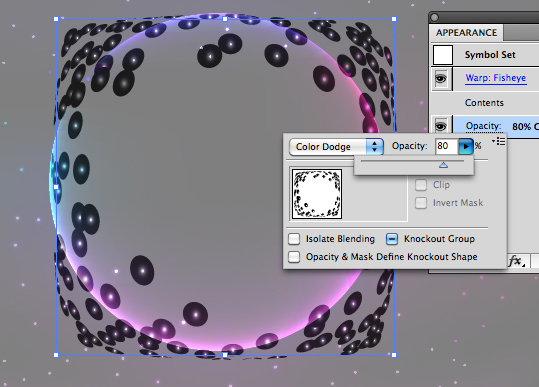The image size is (539, 387).
Task: Open the Warp: Fisheye effect link
Action: click(495, 78)
